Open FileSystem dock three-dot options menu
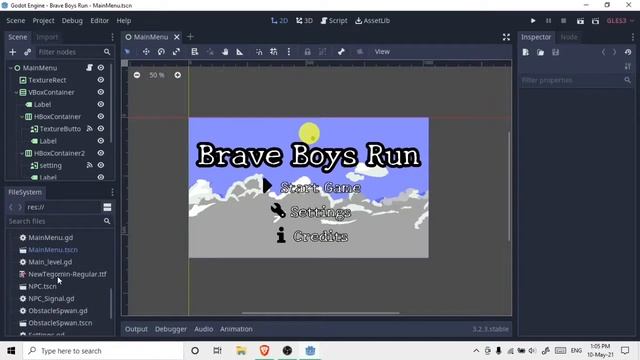The height and width of the screenshot is (360, 640). pos(113,192)
